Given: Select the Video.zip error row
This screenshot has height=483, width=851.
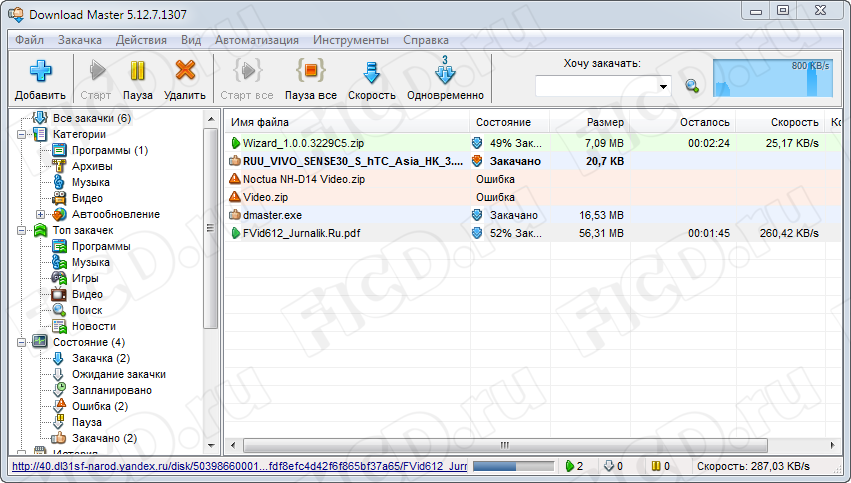Looking at the screenshot, I should 534,197.
